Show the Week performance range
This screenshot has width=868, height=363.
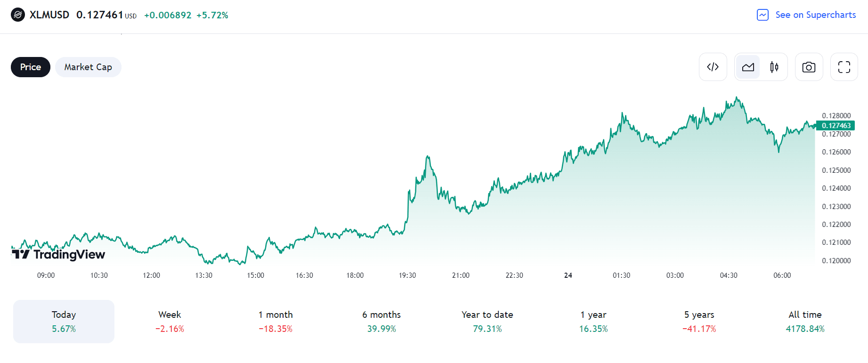(x=170, y=321)
